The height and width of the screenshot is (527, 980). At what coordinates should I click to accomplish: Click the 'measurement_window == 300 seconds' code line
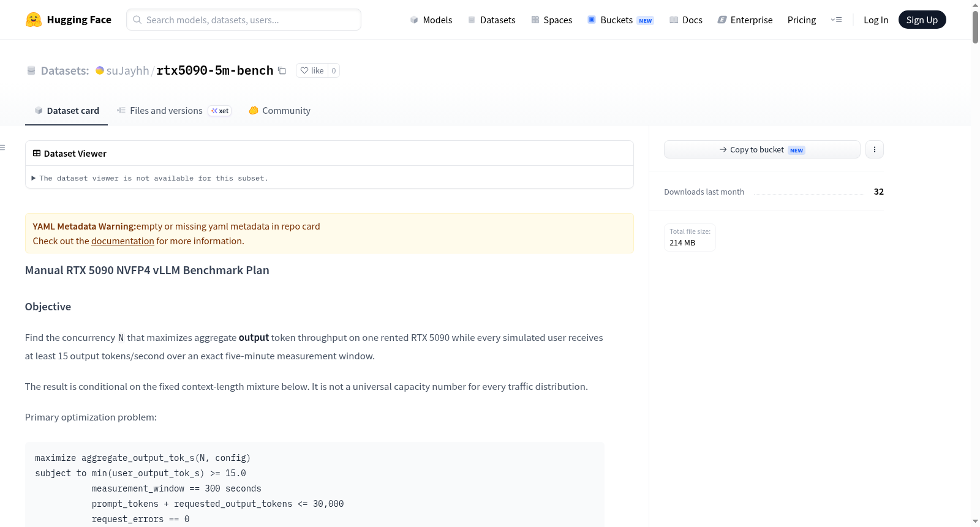tap(176, 488)
